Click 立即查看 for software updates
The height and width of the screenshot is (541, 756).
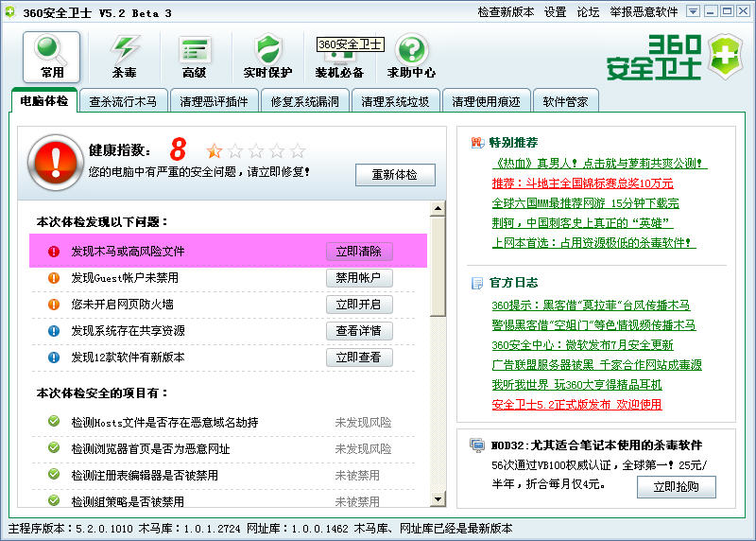tap(359, 358)
